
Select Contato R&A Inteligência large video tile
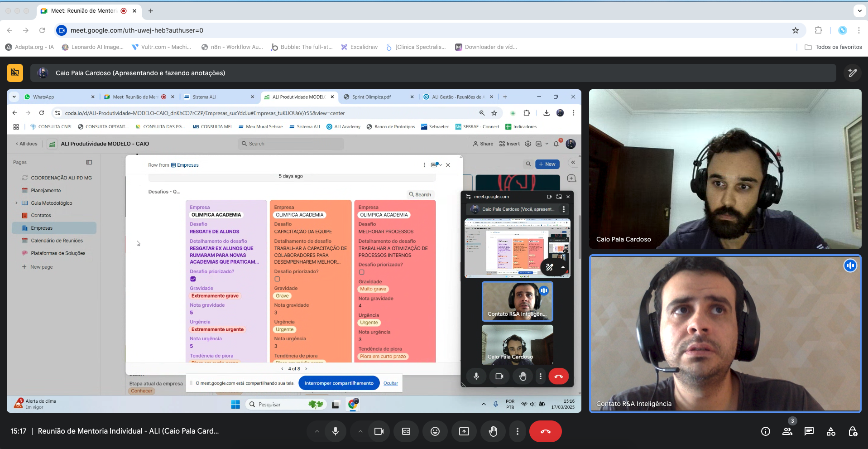click(x=725, y=334)
